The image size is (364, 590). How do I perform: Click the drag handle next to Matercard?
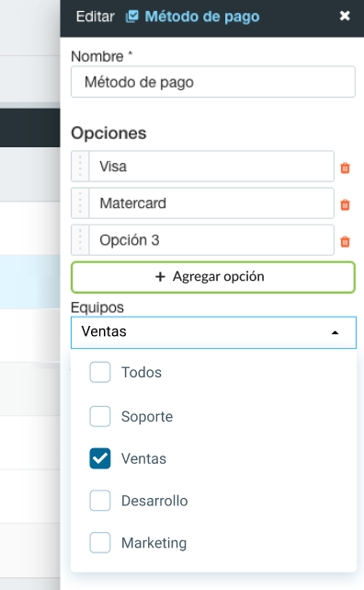80,203
